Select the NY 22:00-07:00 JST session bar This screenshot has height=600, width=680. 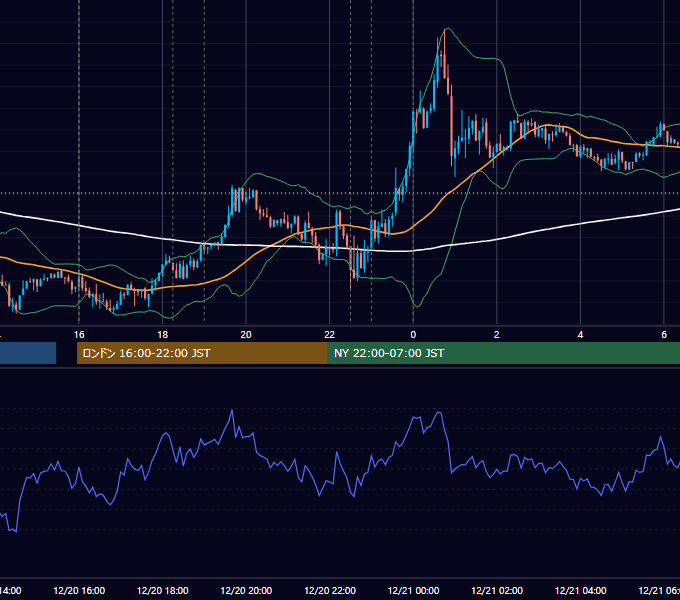(x=503, y=353)
